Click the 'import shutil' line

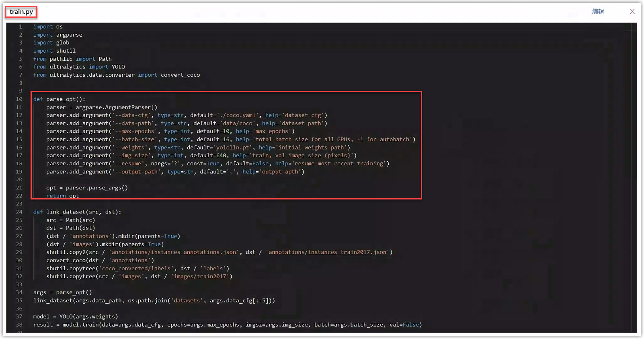coord(54,51)
